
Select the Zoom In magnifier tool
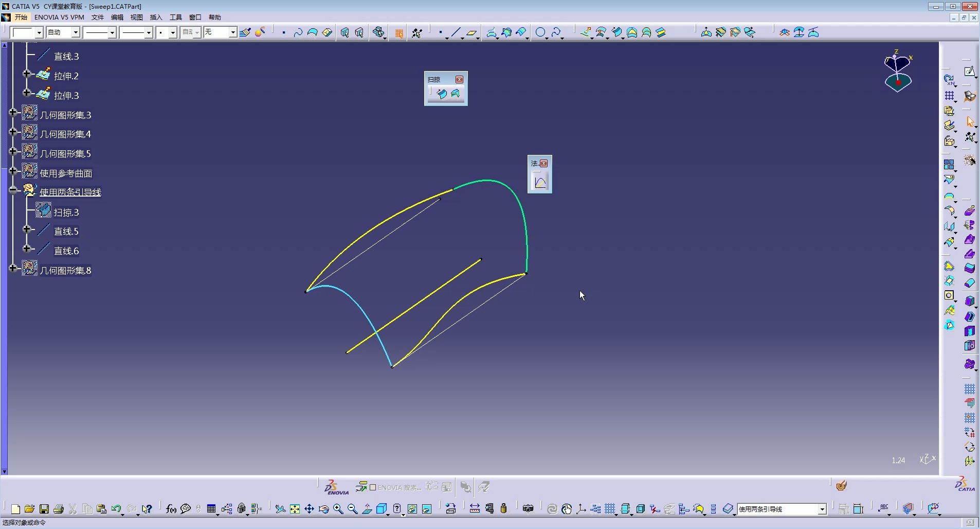(338, 509)
